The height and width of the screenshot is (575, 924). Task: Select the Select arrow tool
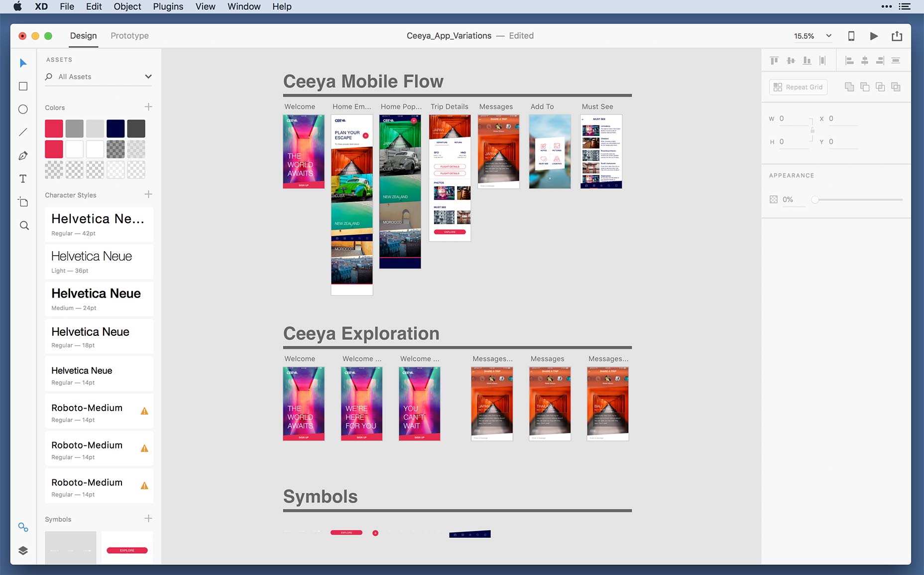point(23,63)
